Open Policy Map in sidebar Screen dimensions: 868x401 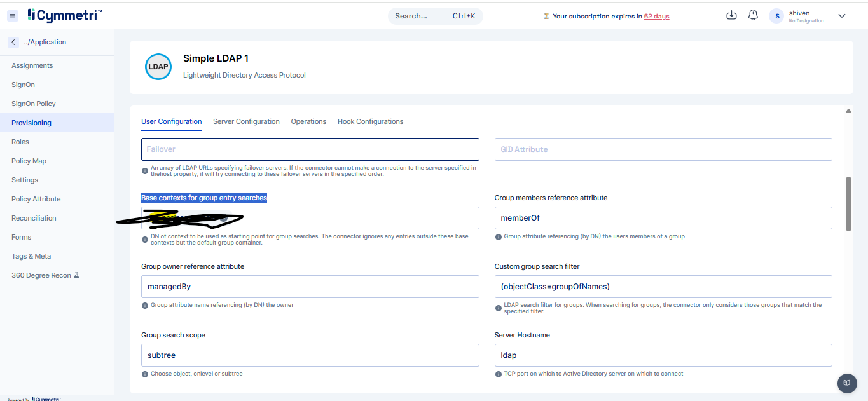[x=57, y=161]
